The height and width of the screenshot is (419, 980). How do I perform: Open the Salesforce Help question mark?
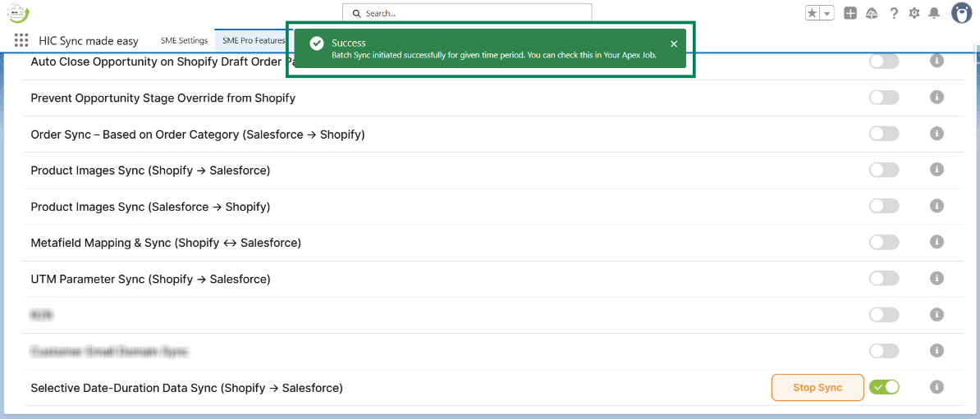tap(893, 13)
